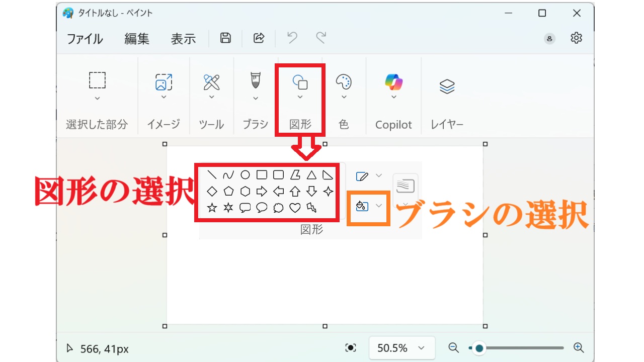This screenshot has width=644, height=362.
Task: Select the cloud callout shape
Action: pyautogui.click(x=278, y=208)
